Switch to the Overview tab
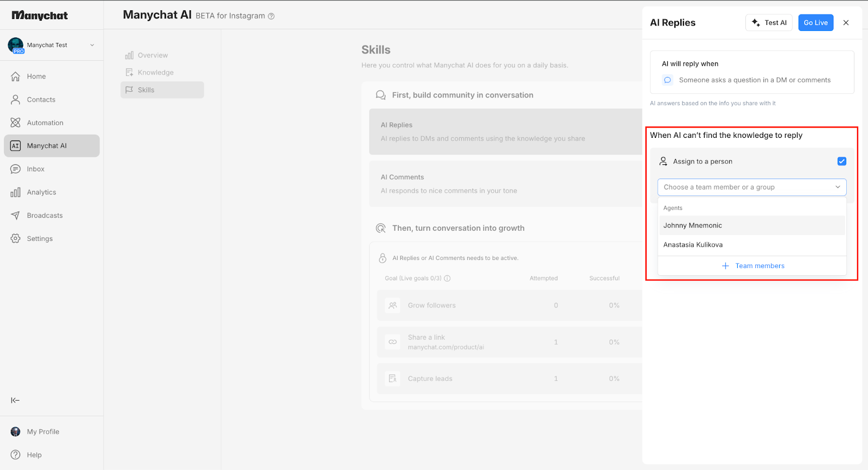The width and height of the screenshot is (868, 470). tap(152, 55)
